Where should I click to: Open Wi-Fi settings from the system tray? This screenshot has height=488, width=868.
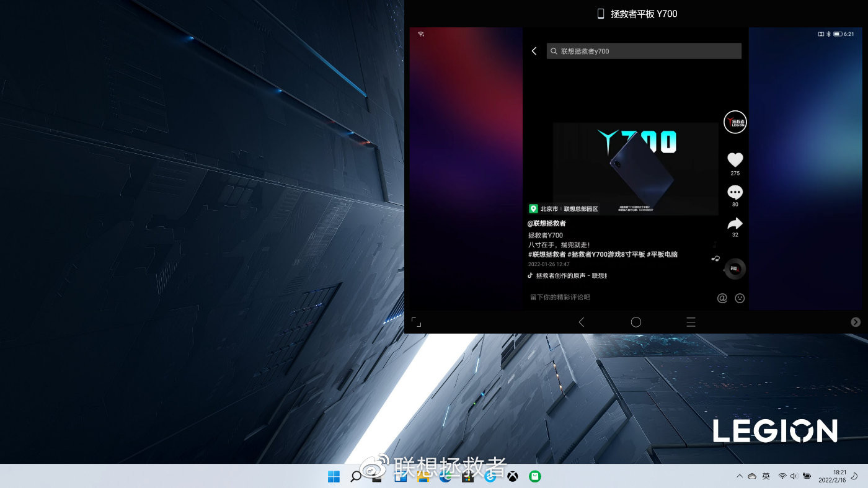coord(782,476)
